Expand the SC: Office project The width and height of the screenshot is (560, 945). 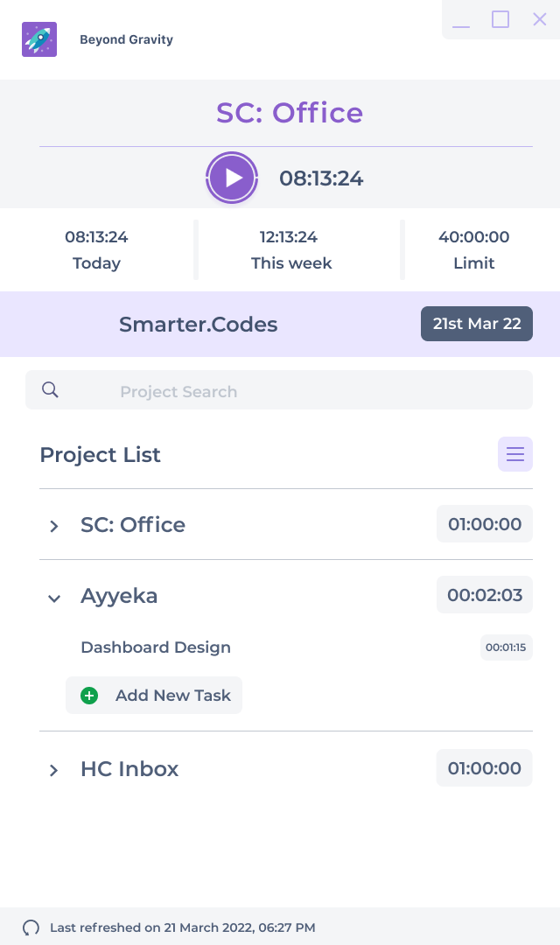pos(54,526)
